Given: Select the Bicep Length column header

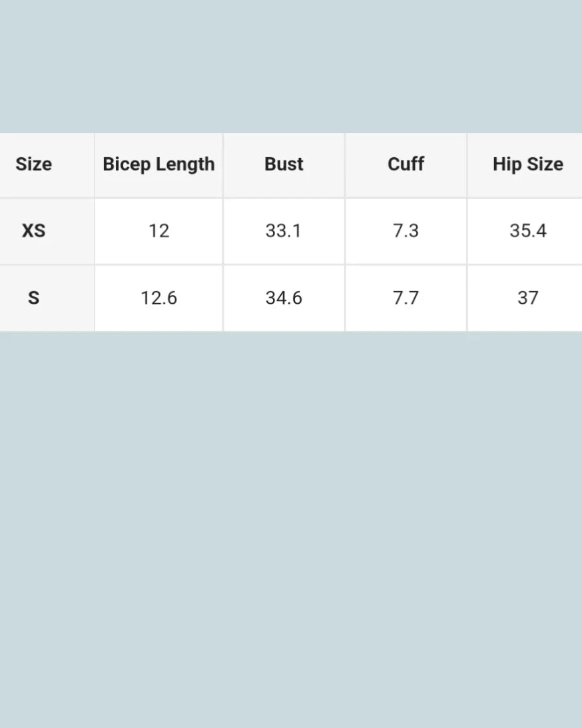Looking at the screenshot, I should click(x=158, y=165).
